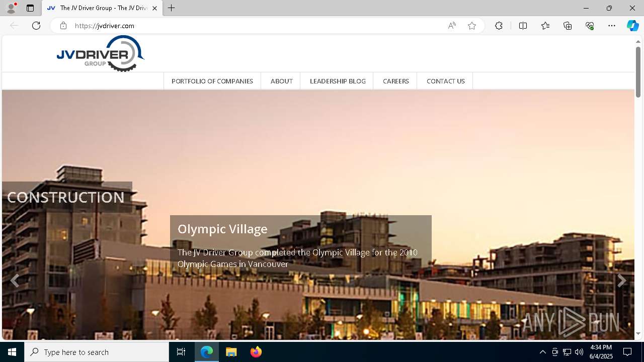Open the notification center icon
Viewport: 644px width, 362px height.
pos(627,352)
